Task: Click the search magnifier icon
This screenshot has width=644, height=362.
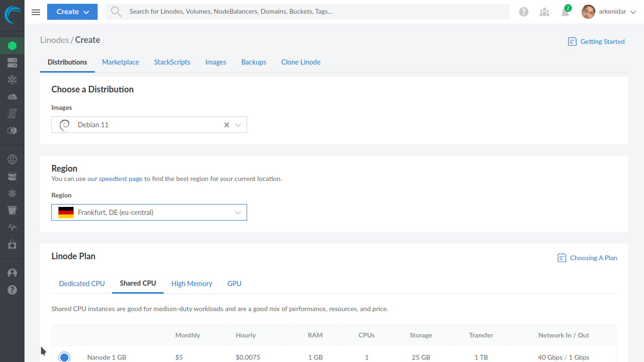Action: click(116, 12)
